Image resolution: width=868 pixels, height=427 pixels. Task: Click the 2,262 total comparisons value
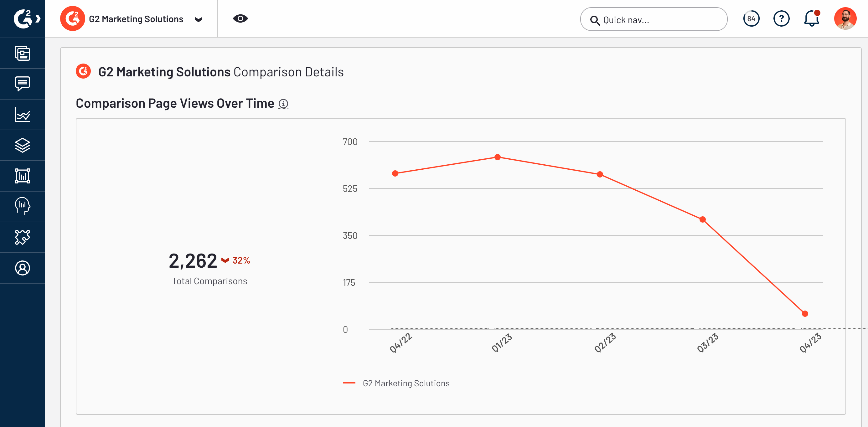[x=193, y=261]
